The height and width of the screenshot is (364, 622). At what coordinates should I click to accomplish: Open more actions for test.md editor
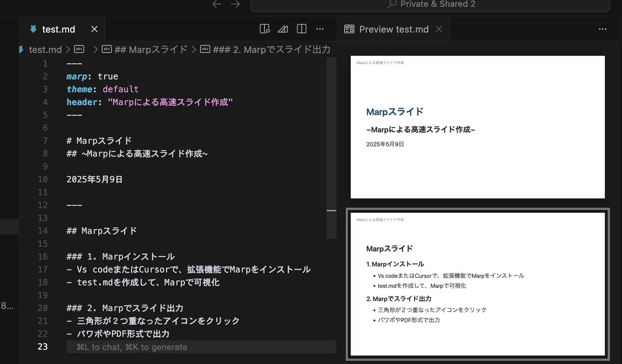[x=320, y=29]
